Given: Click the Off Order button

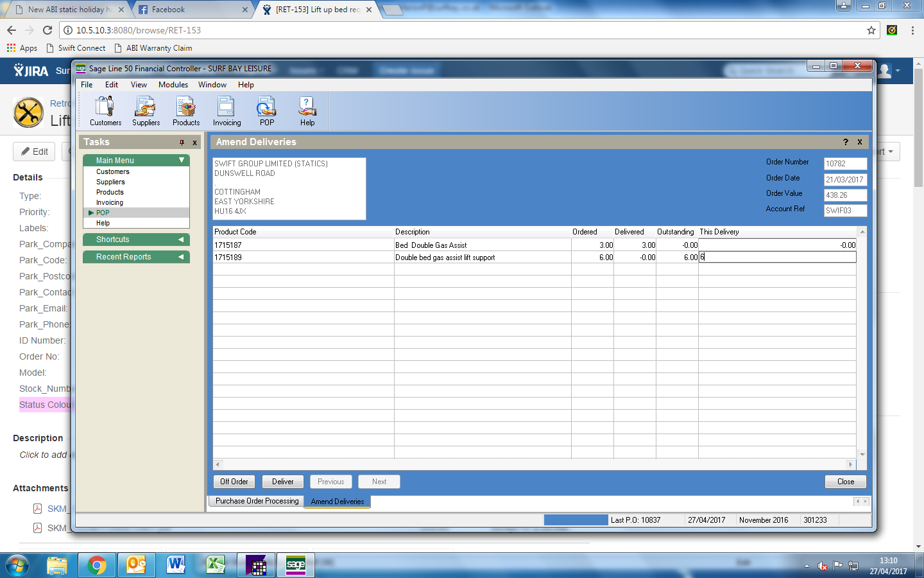Looking at the screenshot, I should (234, 482).
